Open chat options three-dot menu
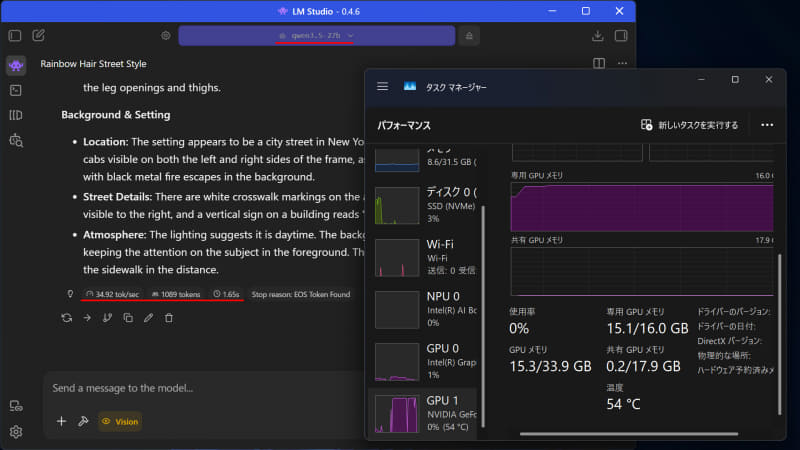The image size is (800, 450). tap(622, 63)
